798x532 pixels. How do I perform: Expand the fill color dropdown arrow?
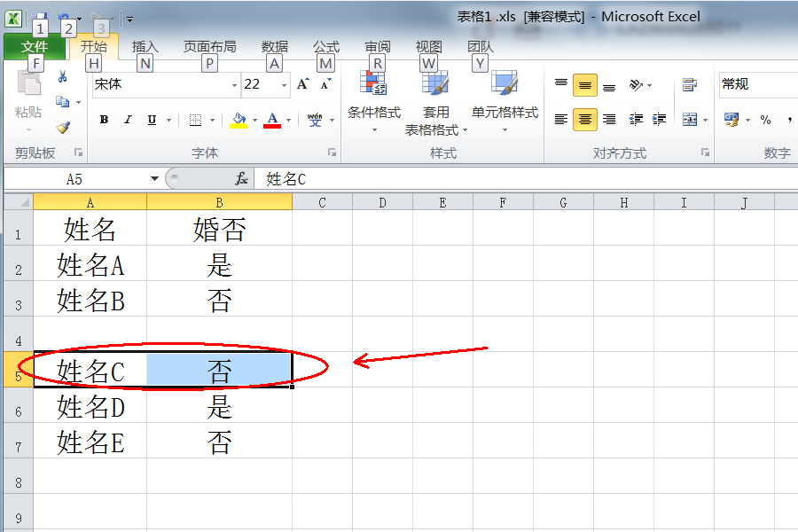254,121
